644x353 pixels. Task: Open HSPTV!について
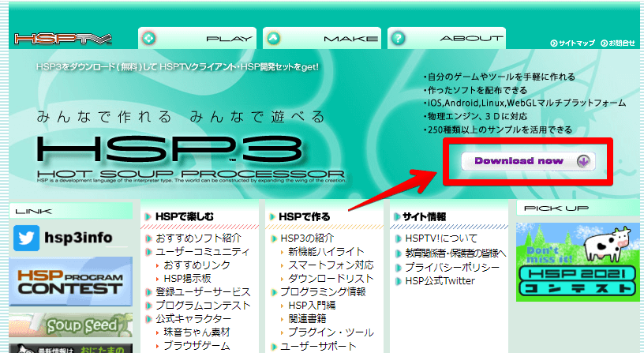[x=441, y=238]
